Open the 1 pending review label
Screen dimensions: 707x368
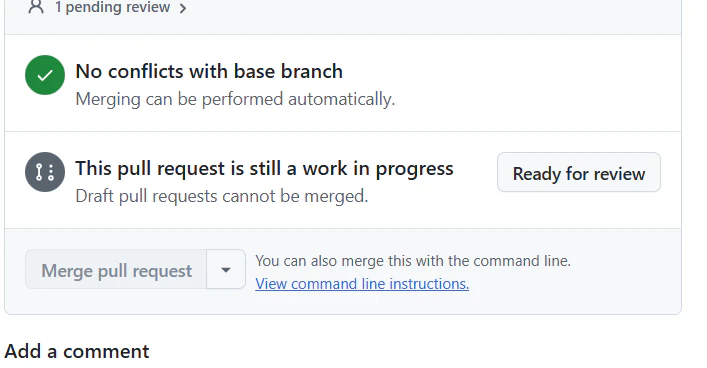pos(112,7)
